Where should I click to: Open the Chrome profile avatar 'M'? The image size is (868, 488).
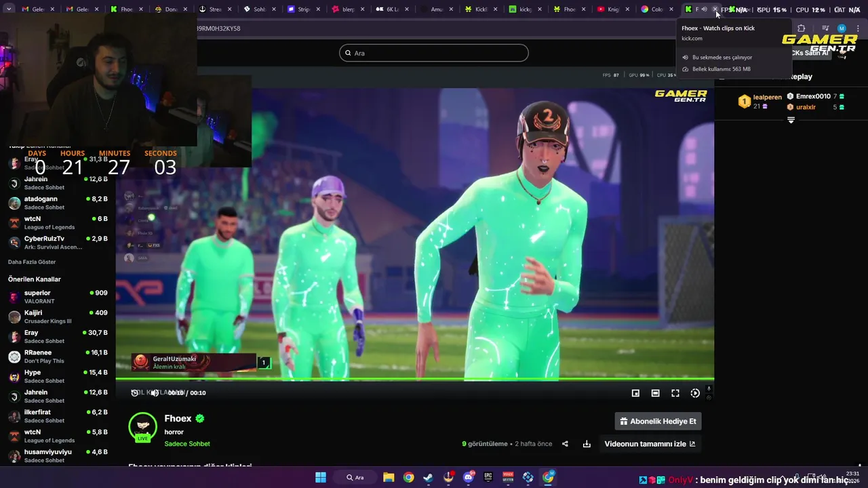point(842,28)
